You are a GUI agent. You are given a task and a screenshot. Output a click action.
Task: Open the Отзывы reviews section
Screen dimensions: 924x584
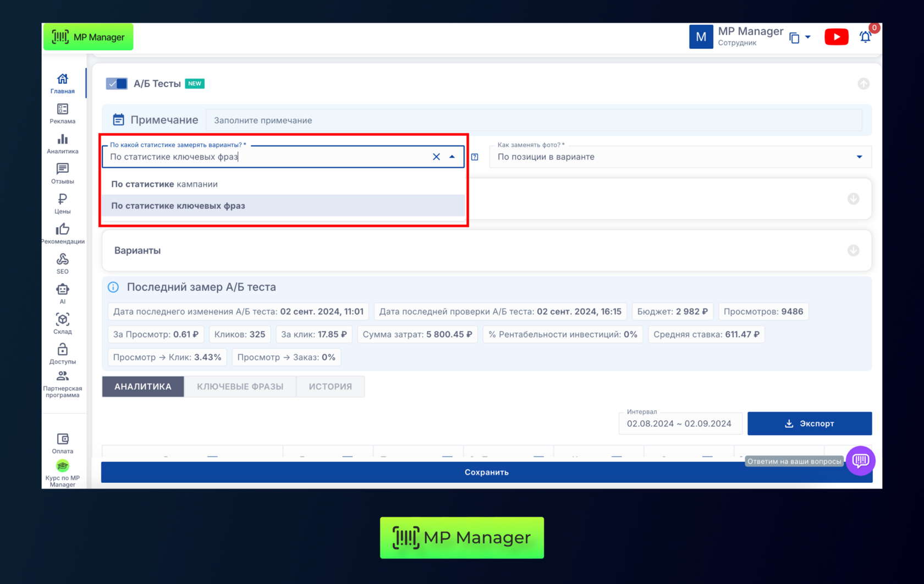click(63, 173)
